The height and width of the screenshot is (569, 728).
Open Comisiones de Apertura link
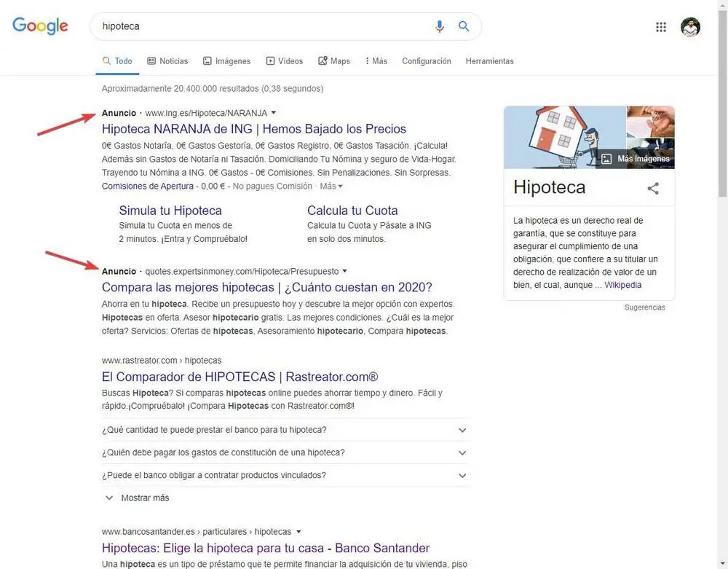click(148, 187)
